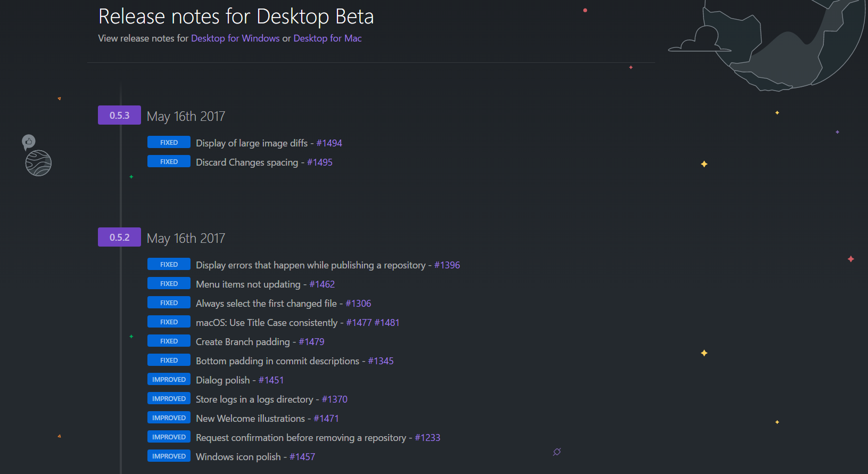Click IMPROVED badge for Windows icon polish
868x474 pixels.
169,456
